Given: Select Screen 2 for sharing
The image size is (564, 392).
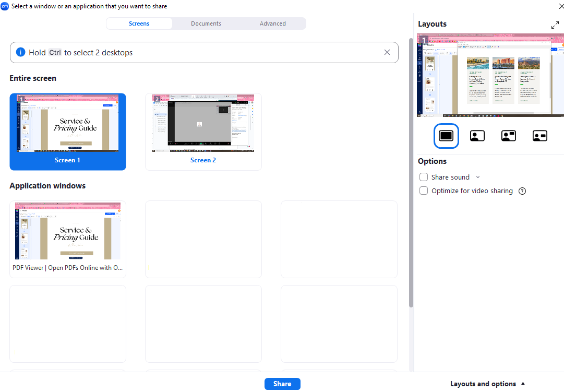Looking at the screenshot, I should [x=203, y=132].
